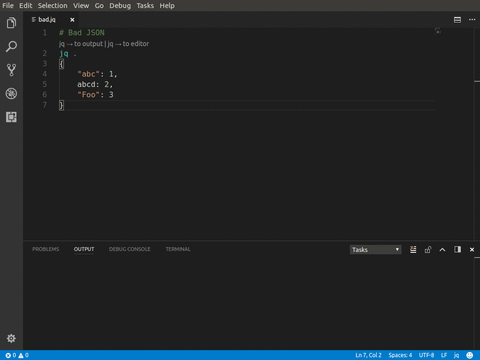Open the Edit menu

[x=26, y=6]
